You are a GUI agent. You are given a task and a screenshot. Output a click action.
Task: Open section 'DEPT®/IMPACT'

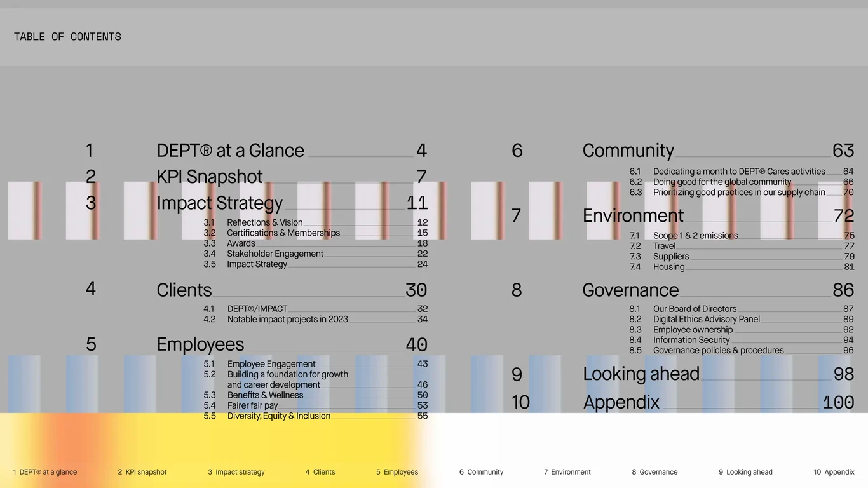click(257, 309)
